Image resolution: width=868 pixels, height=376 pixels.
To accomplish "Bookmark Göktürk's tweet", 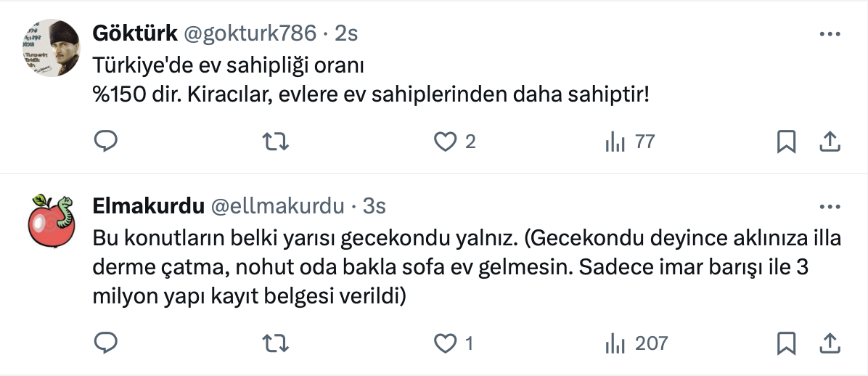I will (786, 142).
